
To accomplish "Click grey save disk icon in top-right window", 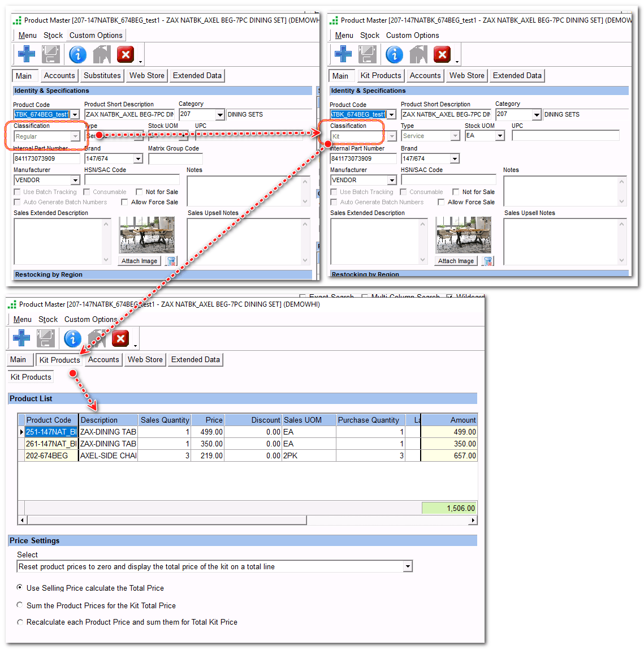I will pyautogui.click(x=368, y=55).
